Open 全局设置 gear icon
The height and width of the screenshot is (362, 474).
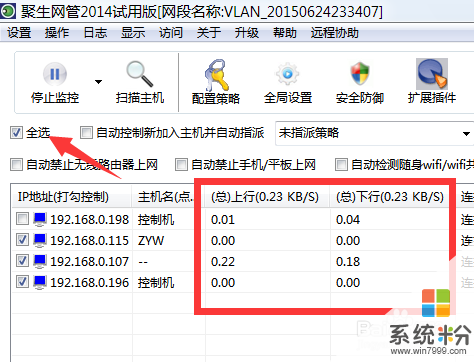pyautogui.click(x=287, y=74)
